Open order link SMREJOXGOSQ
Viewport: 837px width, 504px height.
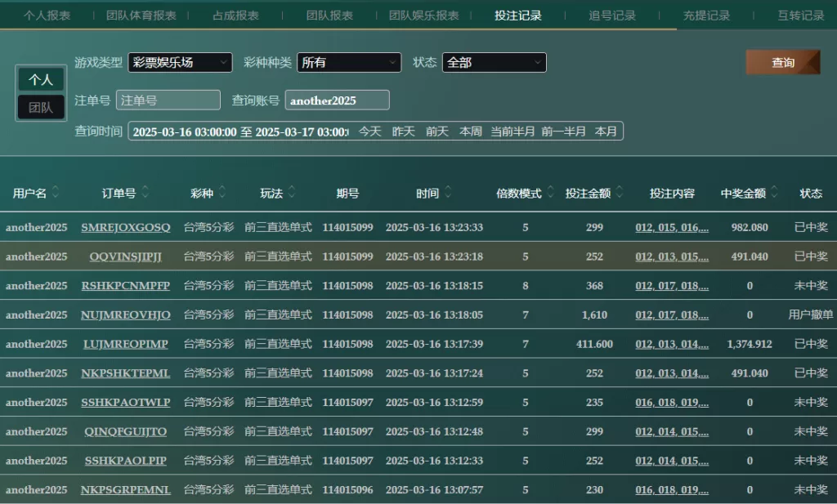(x=125, y=227)
